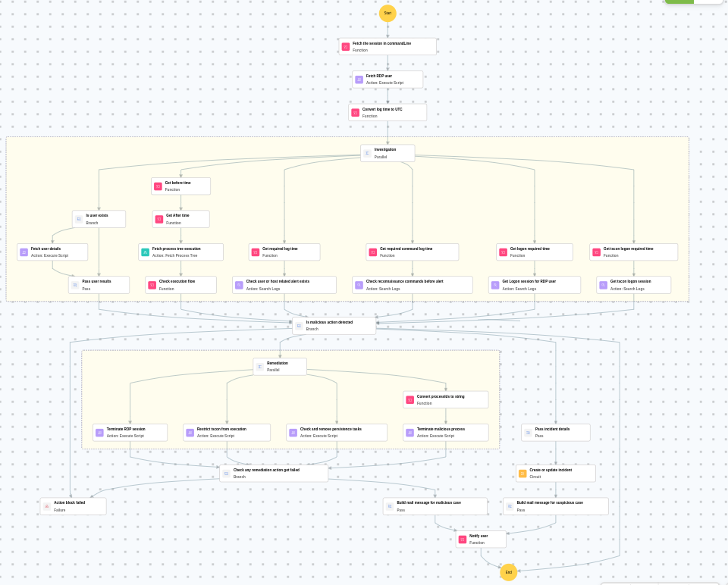728x585 pixels.
Task: Click search icon on 'Get Logon session for RDP user'
Action: tap(495, 285)
